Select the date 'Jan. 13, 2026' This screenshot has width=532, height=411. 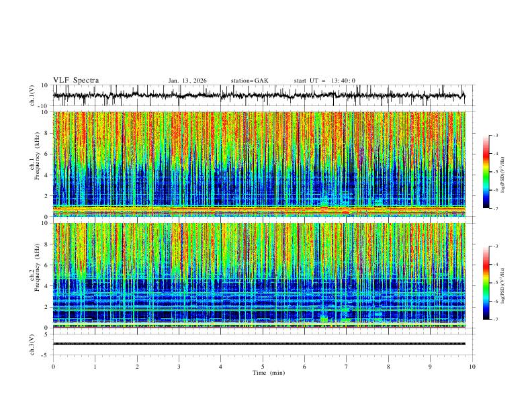187,81
